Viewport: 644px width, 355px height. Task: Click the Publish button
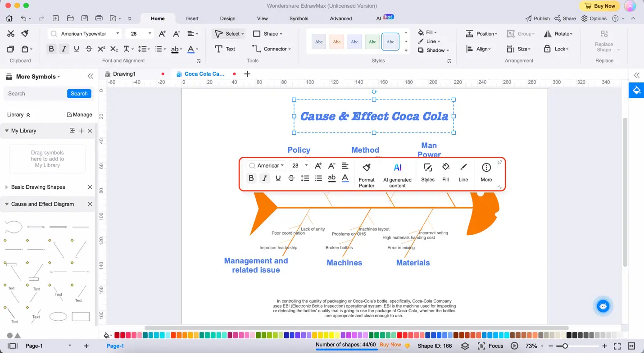pyautogui.click(x=538, y=18)
